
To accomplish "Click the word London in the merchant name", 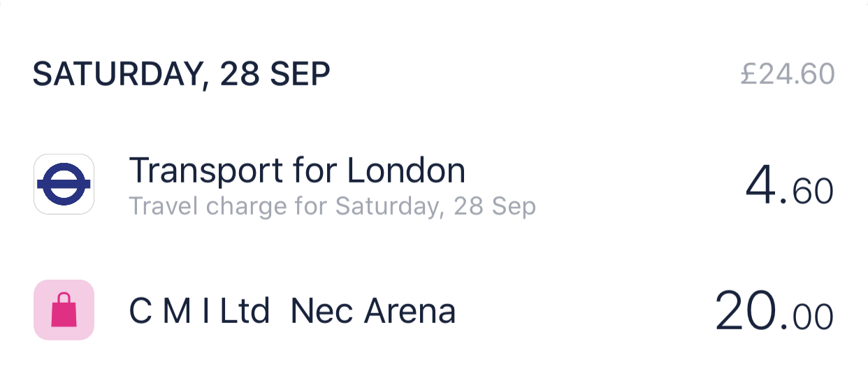I will tap(406, 170).
